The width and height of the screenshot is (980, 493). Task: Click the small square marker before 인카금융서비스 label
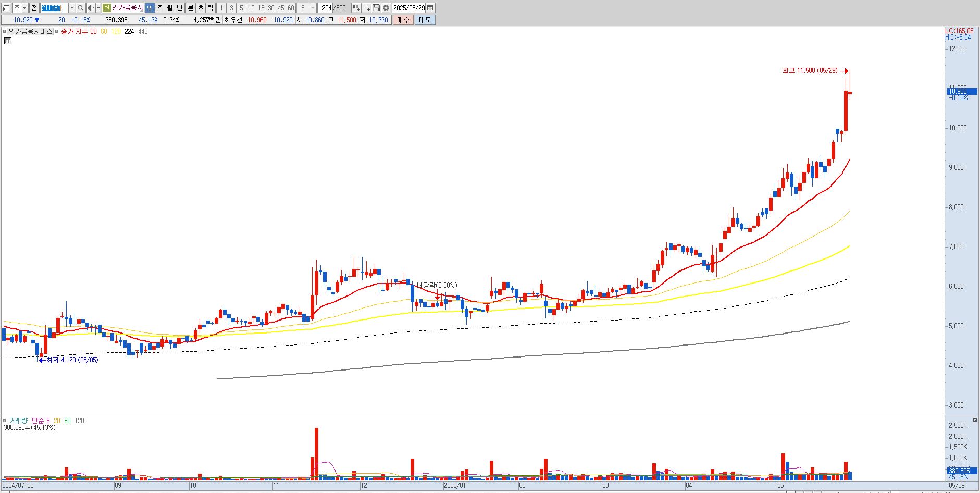coord(4,31)
